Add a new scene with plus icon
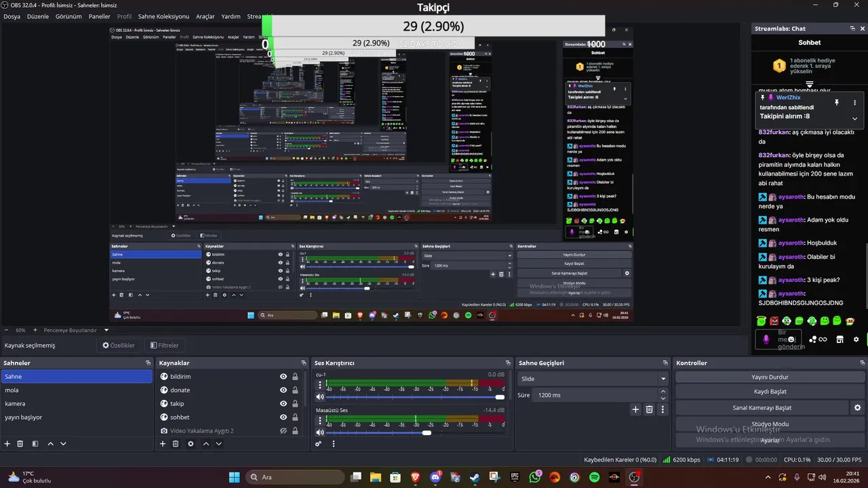Viewport: 868px width, 488px height. point(7,444)
